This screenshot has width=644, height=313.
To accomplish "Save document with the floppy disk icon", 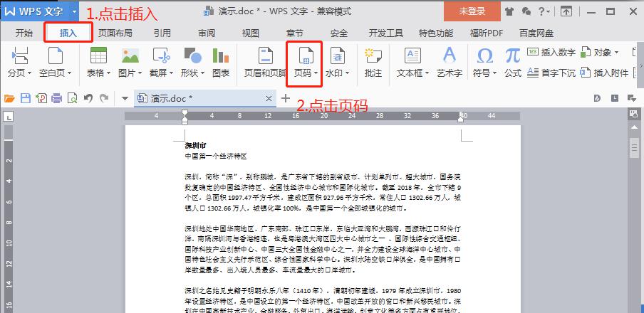I will (x=26, y=98).
